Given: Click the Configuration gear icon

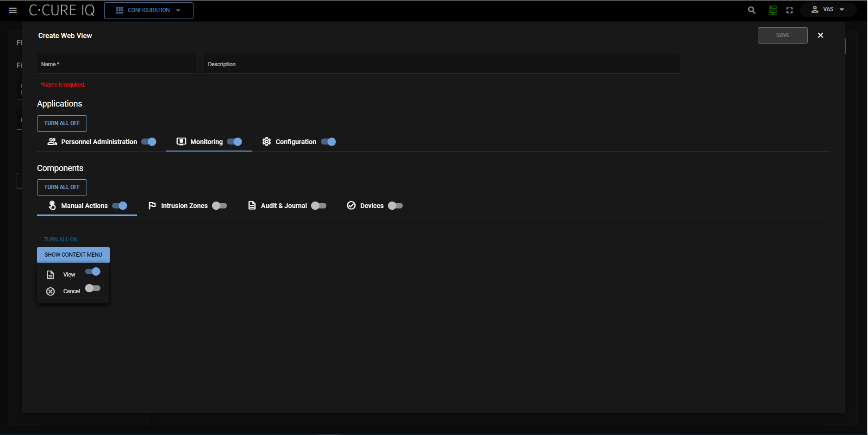Looking at the screenshot, I should pyautogui.click(x=267, y=142).
